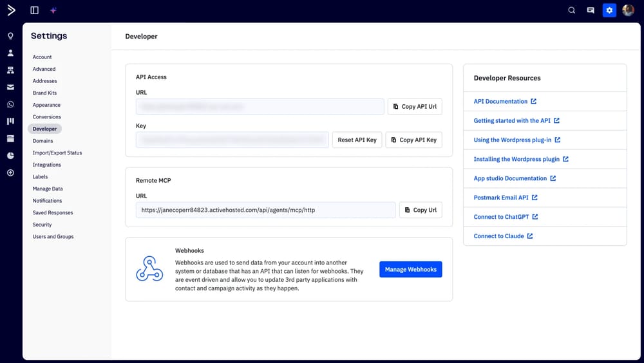Open the AI sparkle assistant icon
644x363 pixels.
tap(53, 10)
